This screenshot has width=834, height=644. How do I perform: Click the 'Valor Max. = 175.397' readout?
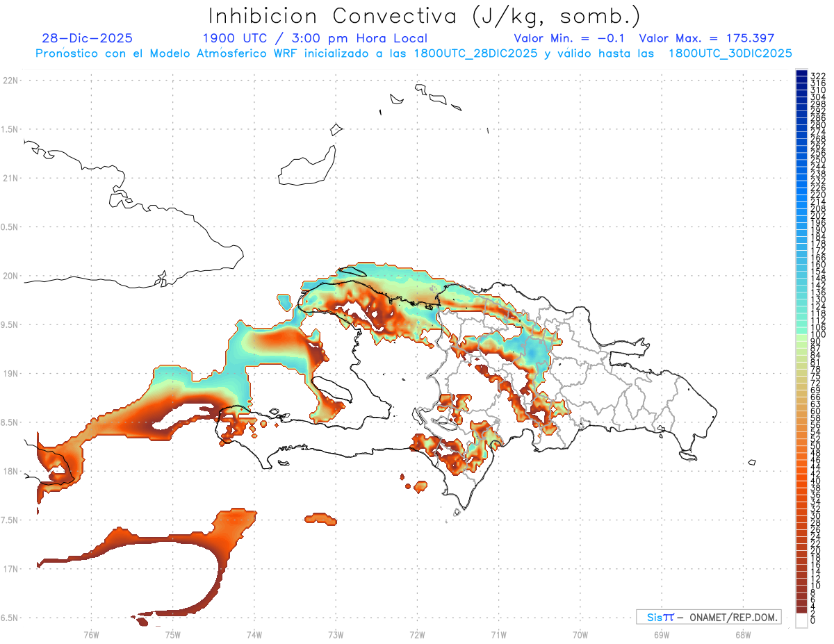pos(707,38)
